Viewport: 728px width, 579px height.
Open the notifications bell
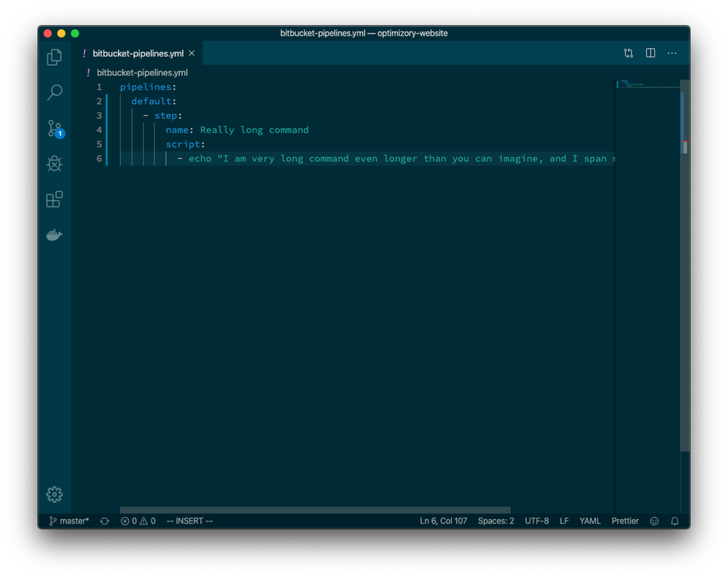click(x=674, y=521)
